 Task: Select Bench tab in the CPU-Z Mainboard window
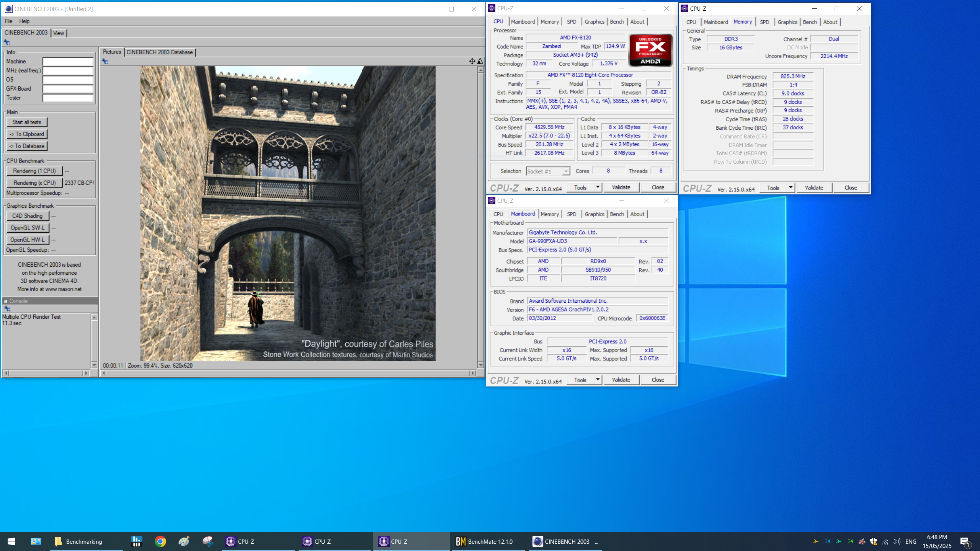pos(617,214)
